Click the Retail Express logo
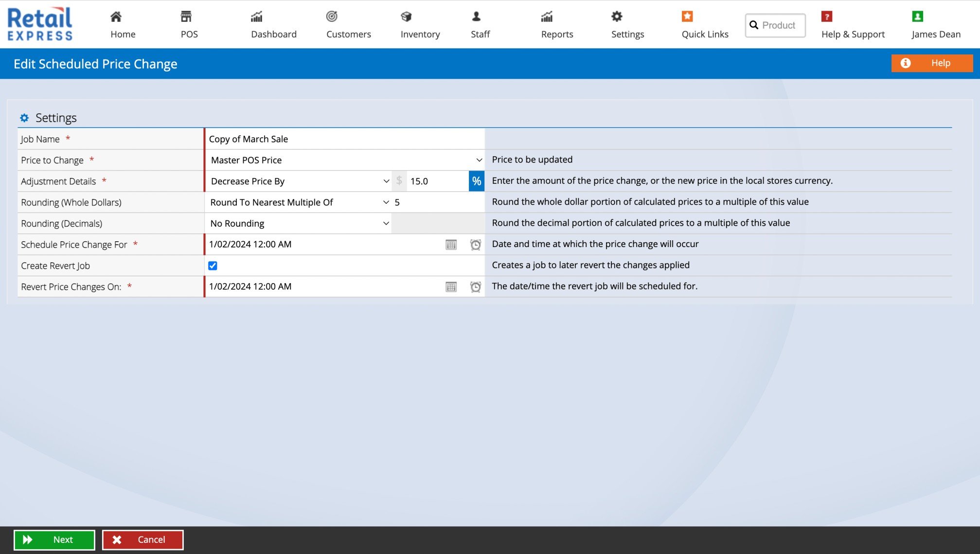980x554 pixels. pos(40,23)
